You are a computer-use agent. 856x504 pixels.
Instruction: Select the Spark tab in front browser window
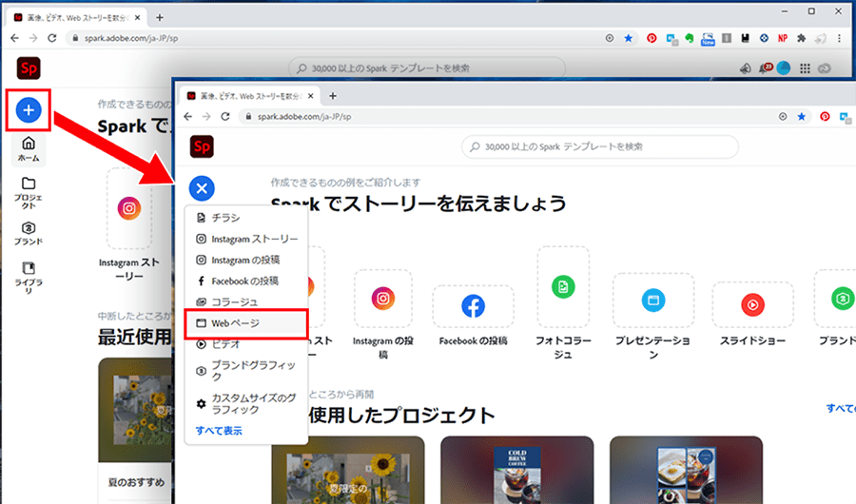click(x=249, y=96)
